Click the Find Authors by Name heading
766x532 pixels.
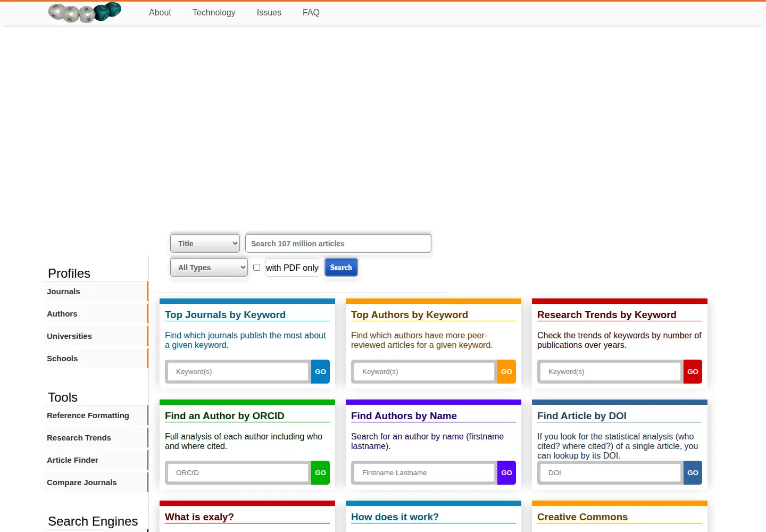[x=404, y=416]
